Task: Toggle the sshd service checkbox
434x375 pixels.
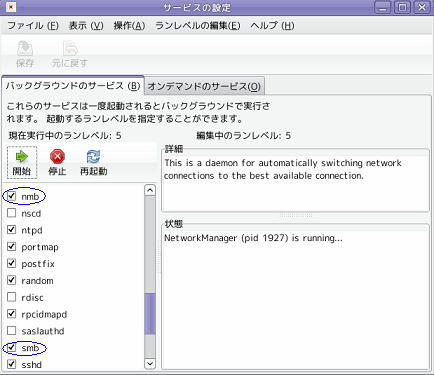Action: point(12,364)
